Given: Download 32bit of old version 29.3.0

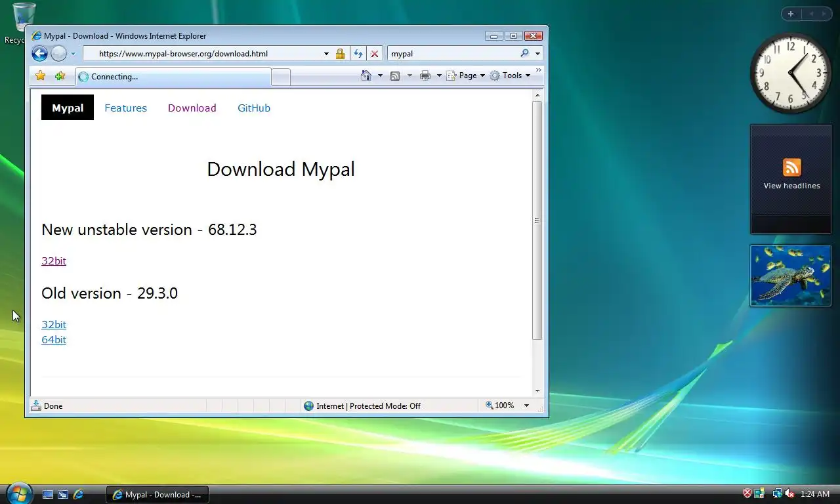Looking at the screenshot, I should (x=54, y=324).
